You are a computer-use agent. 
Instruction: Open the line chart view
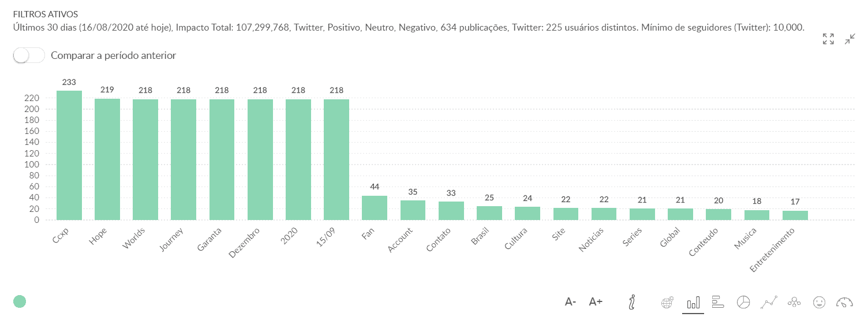[x=769, y=302]
